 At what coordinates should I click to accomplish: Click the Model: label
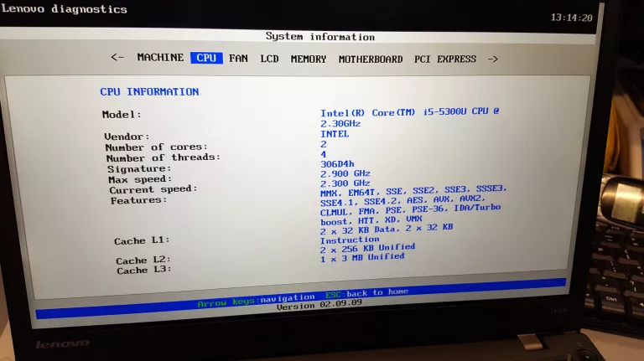(x=122, y=114)
